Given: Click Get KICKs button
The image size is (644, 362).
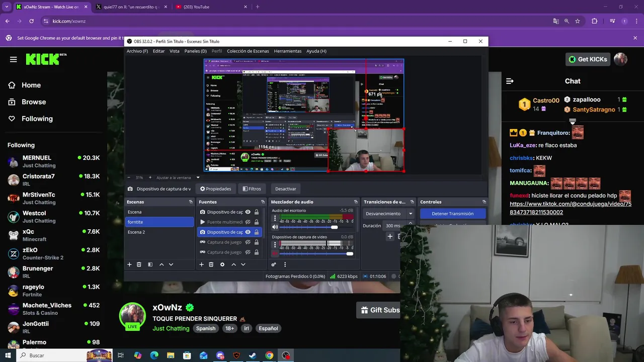Looking at the screenshot, I should point(588,59).
